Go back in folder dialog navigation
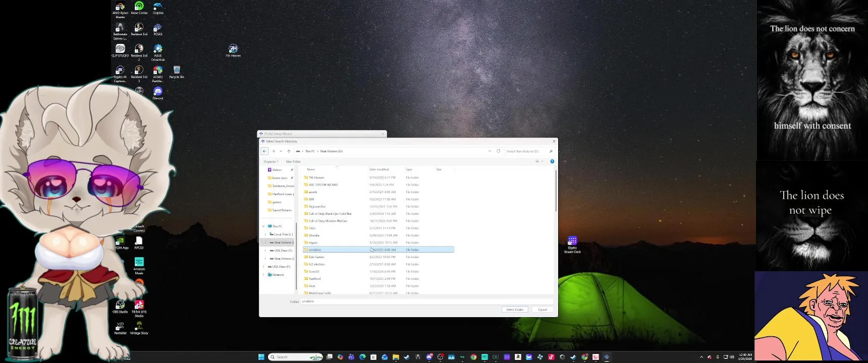Screen dimensions: 868x363 click(x=264, y=151)
